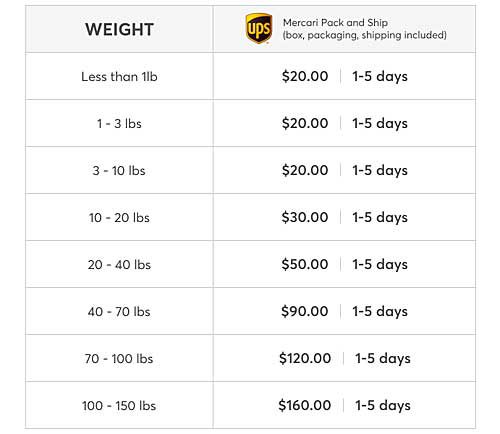Click 1-5 days in the 100 - 150 lbs row

click(383, 406)
